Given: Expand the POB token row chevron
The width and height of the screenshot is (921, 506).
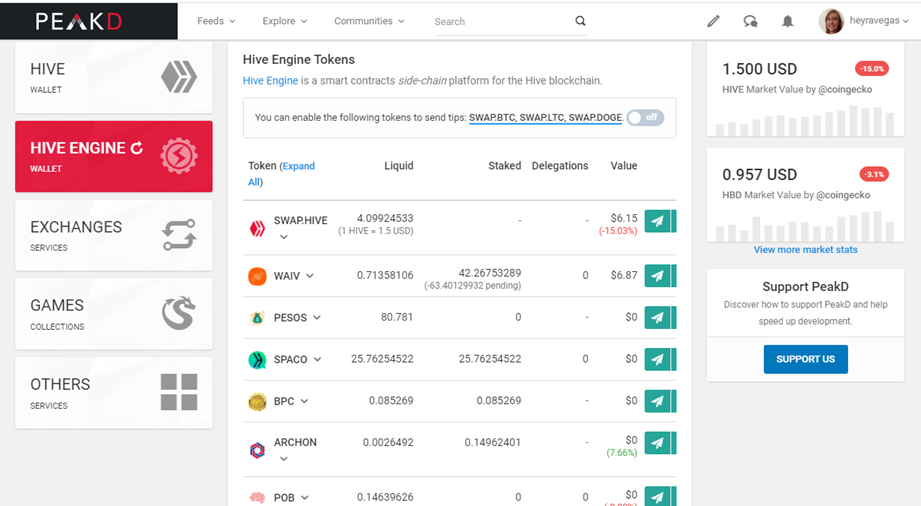Looking at the screenshot, I should coord(304,497).
